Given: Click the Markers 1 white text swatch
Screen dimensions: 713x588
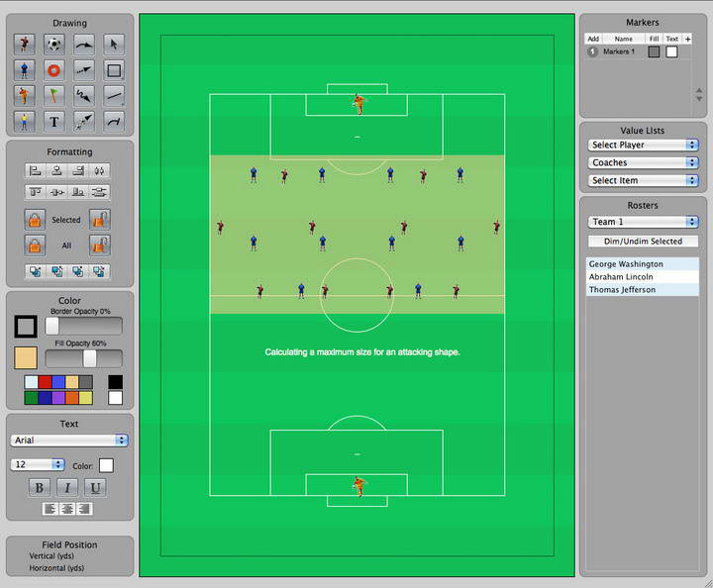Looking at the screenshot, I should (x=671, y=51).
